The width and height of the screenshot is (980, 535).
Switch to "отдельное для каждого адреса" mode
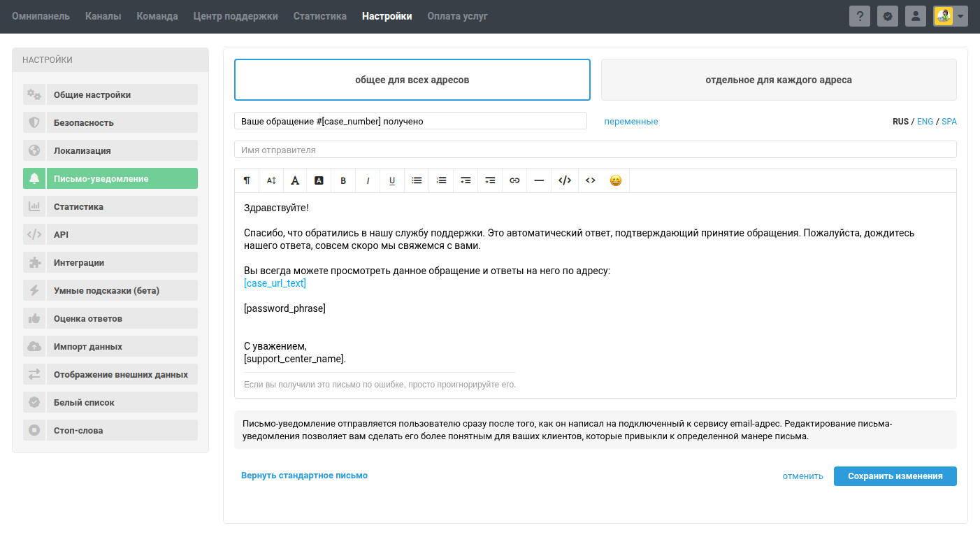coord(779,80)
